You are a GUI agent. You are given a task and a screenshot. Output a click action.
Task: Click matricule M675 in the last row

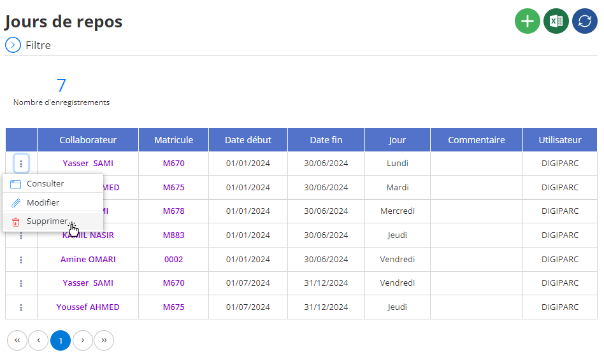coord(174,307)
